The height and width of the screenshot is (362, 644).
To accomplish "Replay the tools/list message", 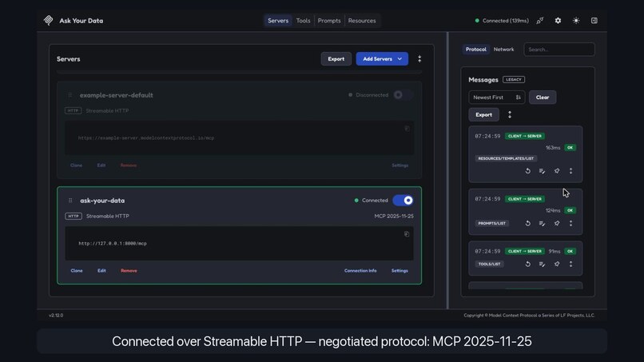I will pyautogui.click(x=528, y=265).
